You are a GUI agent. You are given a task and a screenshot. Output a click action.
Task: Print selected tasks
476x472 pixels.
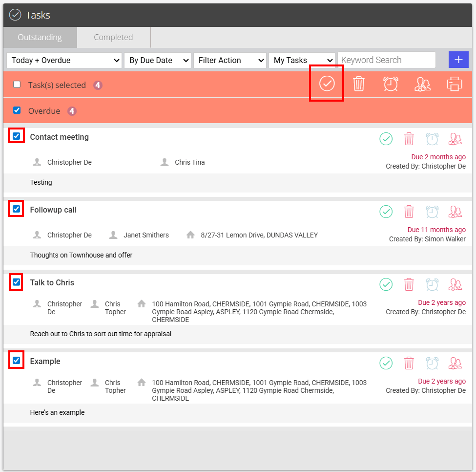pos(454,84)
